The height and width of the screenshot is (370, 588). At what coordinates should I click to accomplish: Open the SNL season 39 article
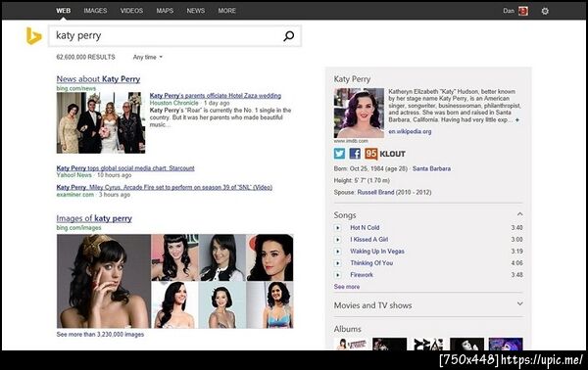[165, 187]
